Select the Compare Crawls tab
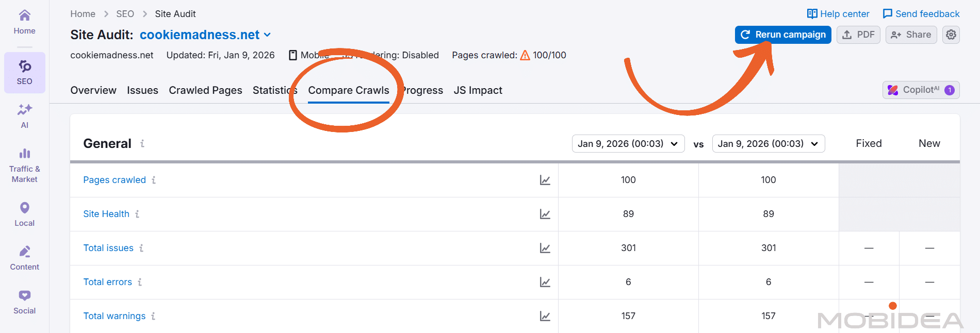 coord(349,90)
